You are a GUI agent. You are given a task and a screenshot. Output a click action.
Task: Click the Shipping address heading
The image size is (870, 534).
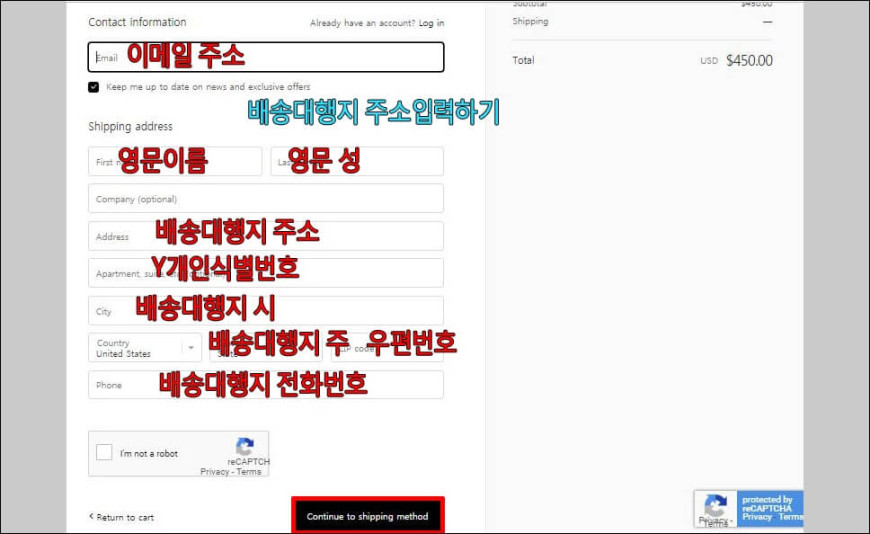pyautogui.click(x=130, y=127)
